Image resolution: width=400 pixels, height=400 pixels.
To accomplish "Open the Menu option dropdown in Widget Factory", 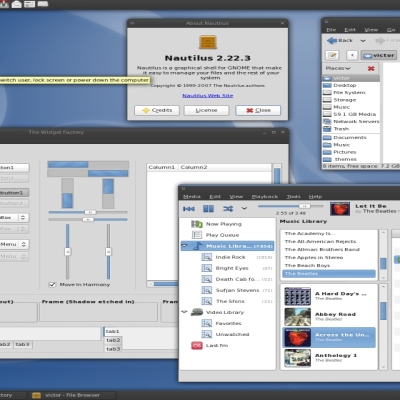I will tap(13, 244).
